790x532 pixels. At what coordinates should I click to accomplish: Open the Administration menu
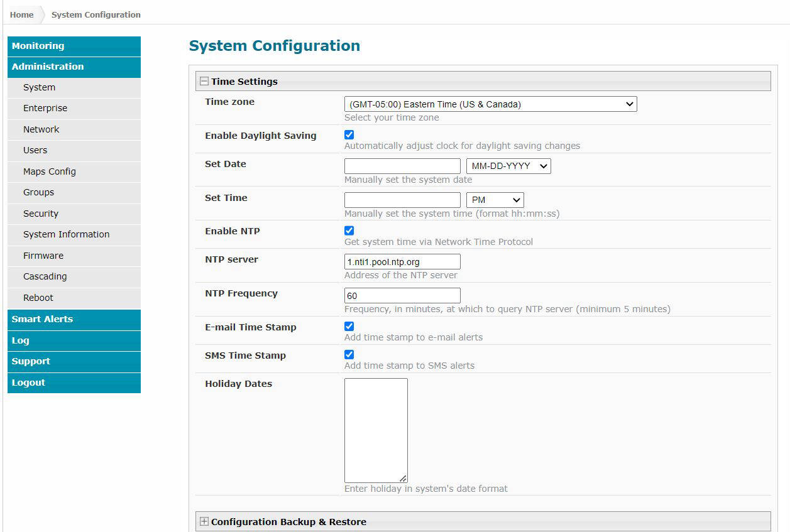point(74,67)
